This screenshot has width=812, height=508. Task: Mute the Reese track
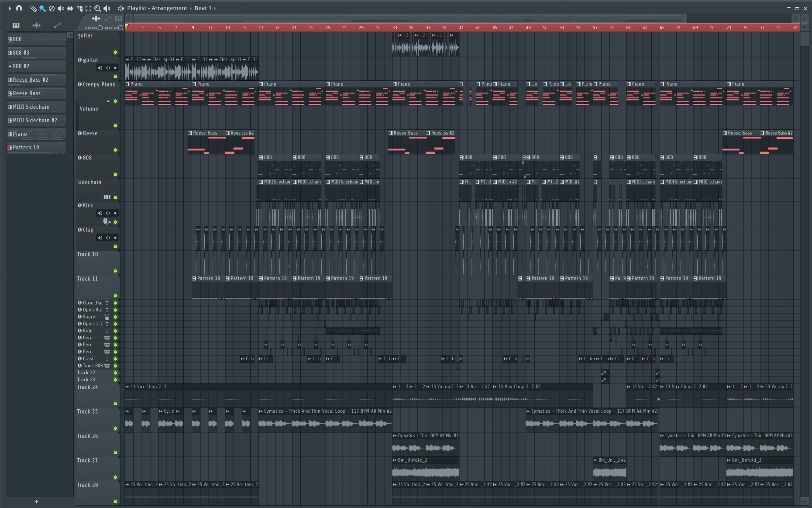pos(115,150)
